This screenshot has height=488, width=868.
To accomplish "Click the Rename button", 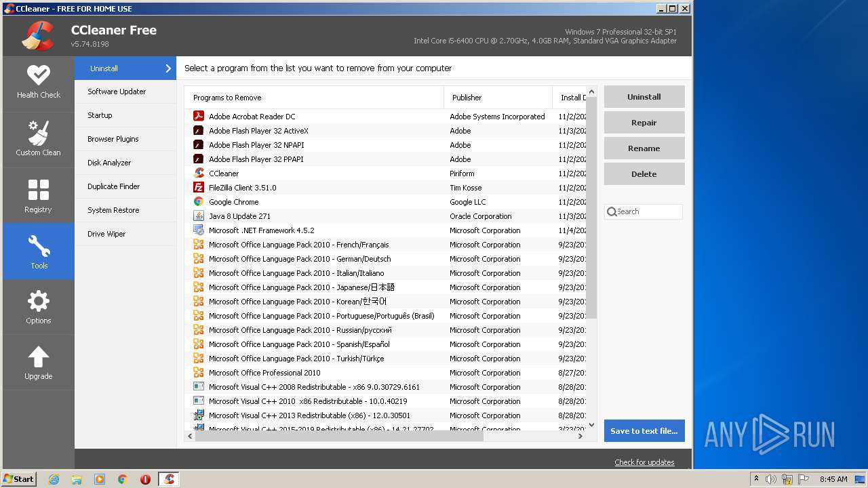I will click(x=644, y=148).
